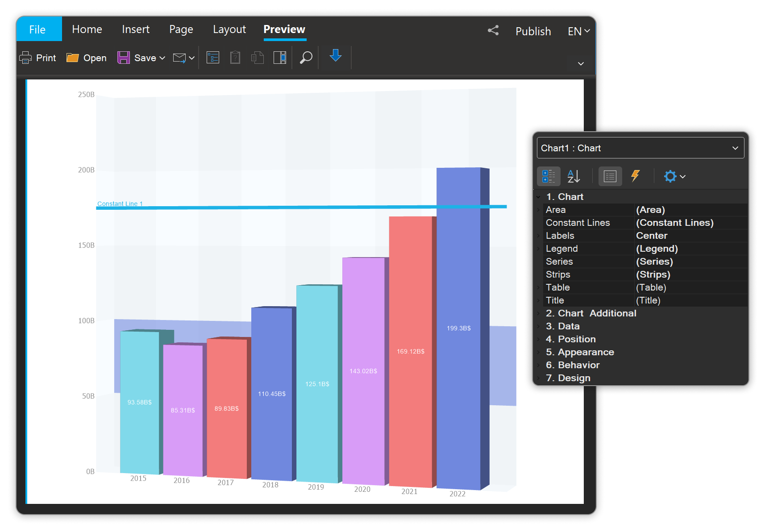
Task: Toggle alphabetical sort of properties
Action: (x=574, y=176)
